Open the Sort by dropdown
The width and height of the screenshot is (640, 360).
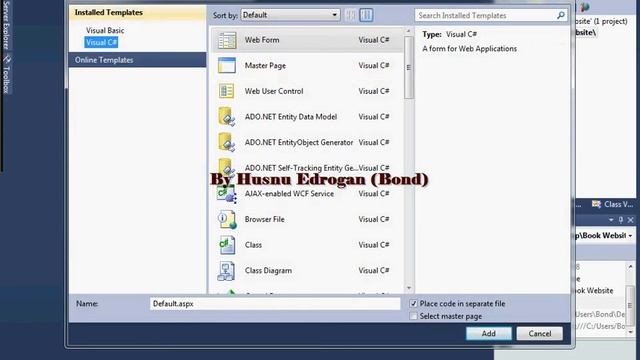click(291, 15)
